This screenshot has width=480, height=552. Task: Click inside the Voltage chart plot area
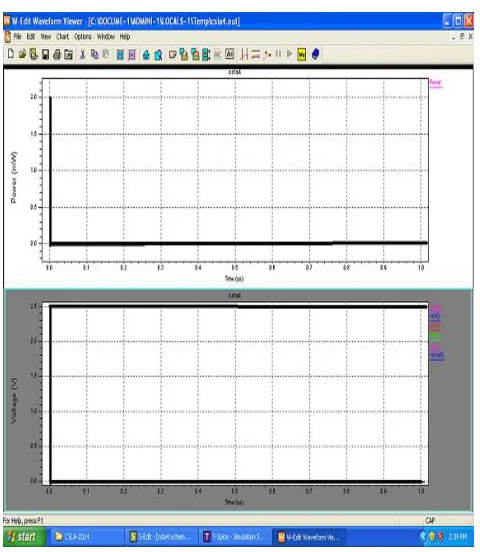pos(235,393)
